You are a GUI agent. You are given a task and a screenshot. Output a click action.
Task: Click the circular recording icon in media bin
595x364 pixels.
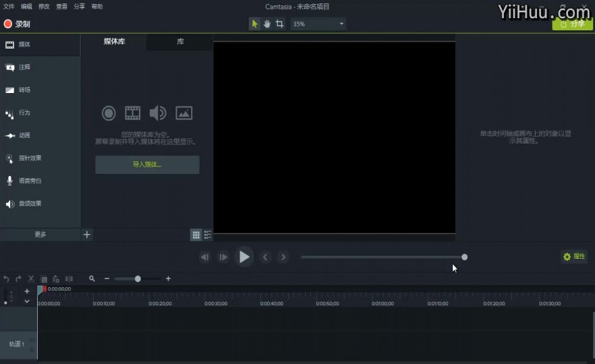pos(109,113)
